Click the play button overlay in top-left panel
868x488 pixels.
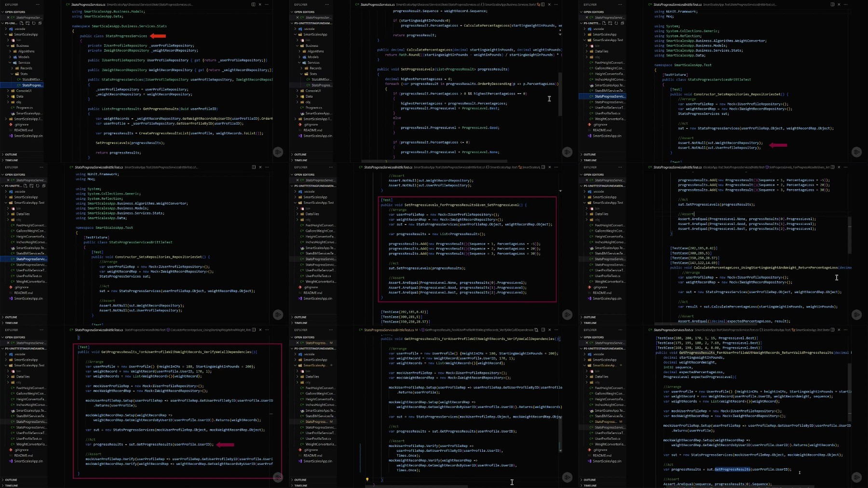tap(278, 152)
